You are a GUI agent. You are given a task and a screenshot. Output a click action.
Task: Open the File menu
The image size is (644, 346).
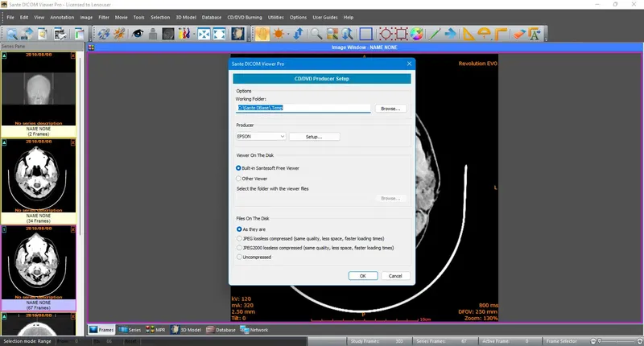point(10,17)
